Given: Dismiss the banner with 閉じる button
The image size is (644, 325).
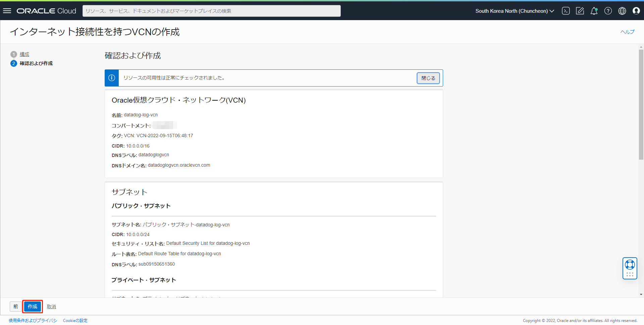Looking at the screenshot, I should point(428,78).
